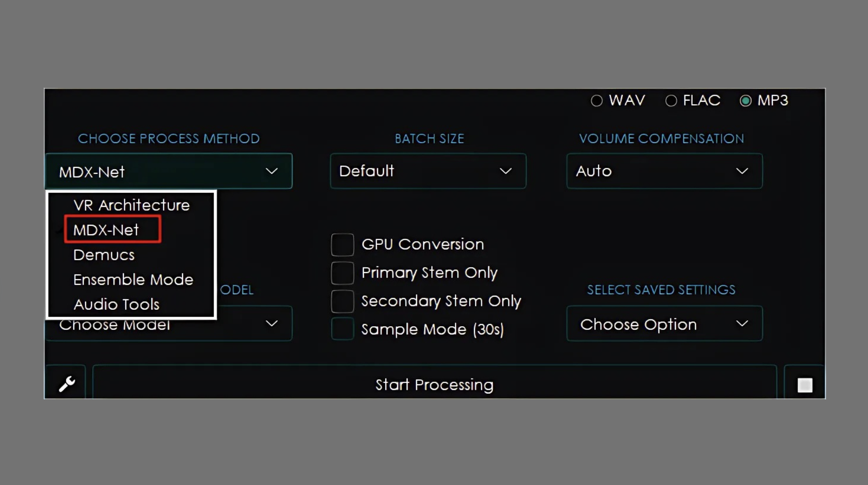Check Secondary Stem Only

342,301
